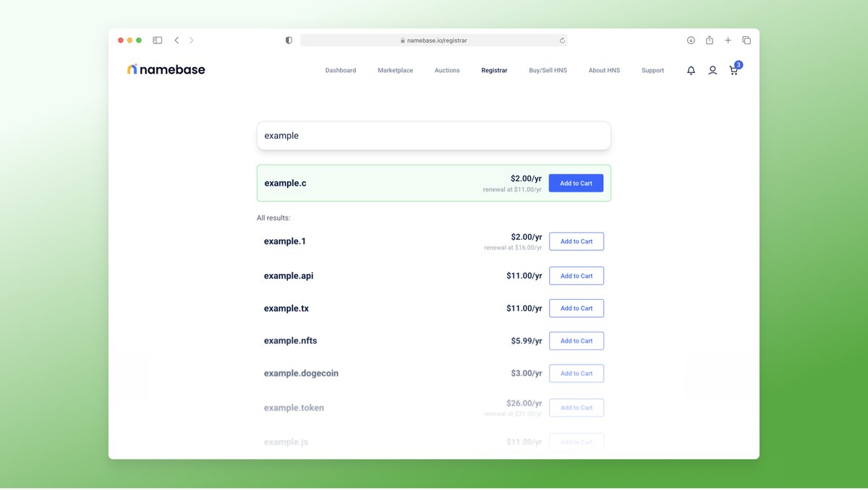Click the example.token result name
The height and width of the screenshot is (490, 868).
[x=294, y=408]
